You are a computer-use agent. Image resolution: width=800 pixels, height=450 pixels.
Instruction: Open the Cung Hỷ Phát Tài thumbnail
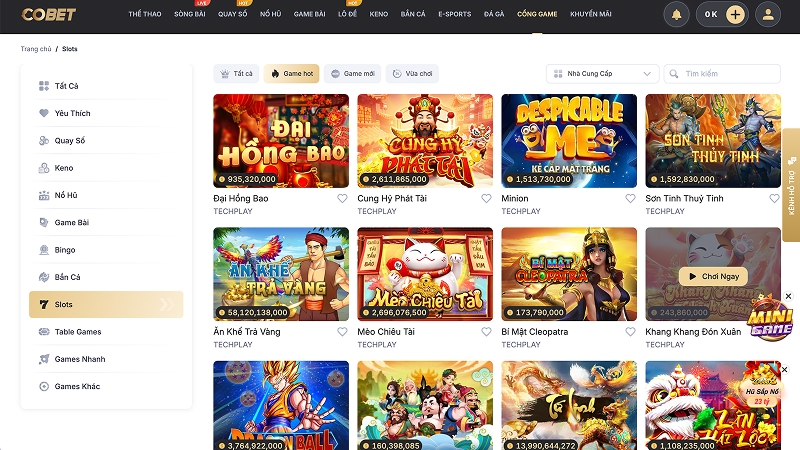[x=425, y=141]
